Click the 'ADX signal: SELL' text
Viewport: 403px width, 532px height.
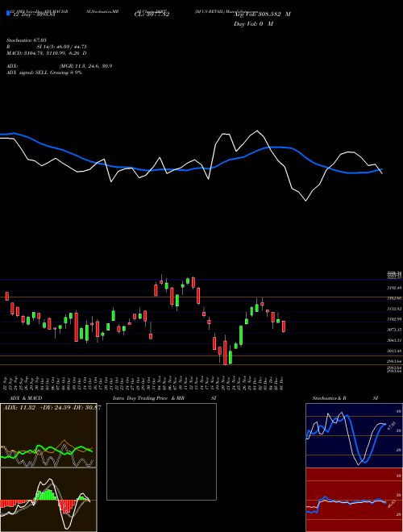point(27,73)
